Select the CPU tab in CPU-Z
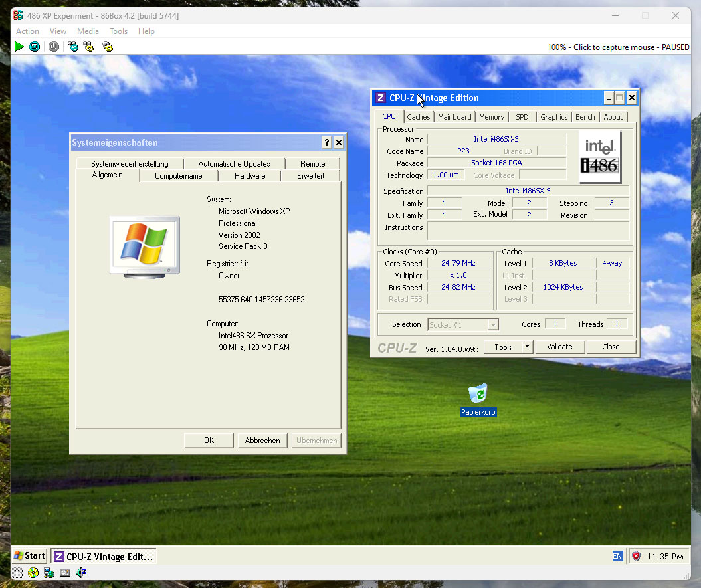 coord(389,116)
